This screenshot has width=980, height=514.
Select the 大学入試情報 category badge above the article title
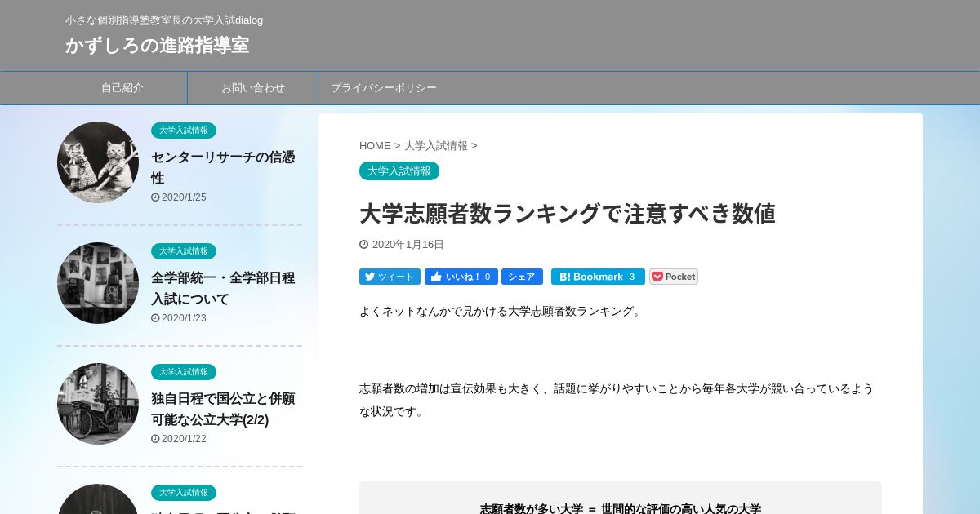tap(399, 171)
